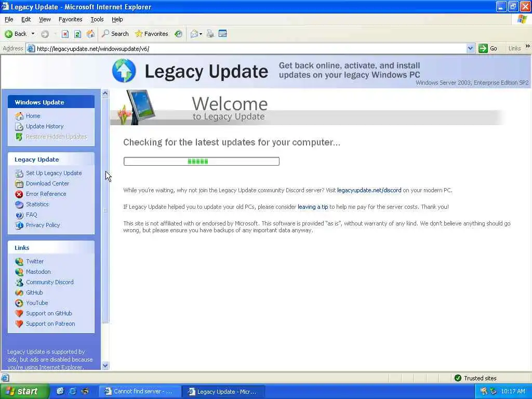Image resolution: width=532 pixels, height=399 pixels.
Task: Open the Search toolbar button
Action: (115, 34)
